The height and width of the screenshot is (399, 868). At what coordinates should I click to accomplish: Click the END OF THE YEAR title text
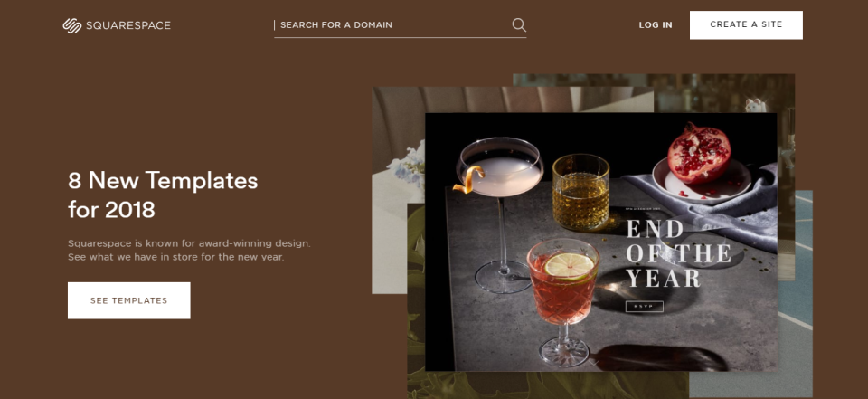[x=678, y=253]
